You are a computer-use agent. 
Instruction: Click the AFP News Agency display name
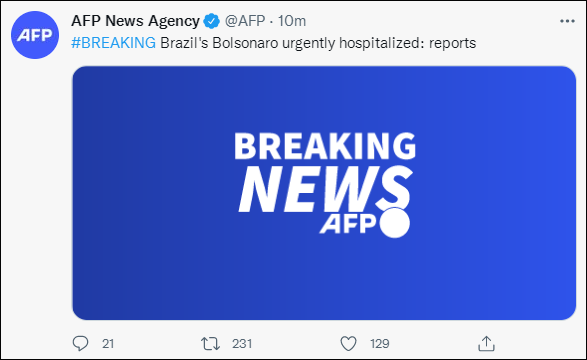136,21
